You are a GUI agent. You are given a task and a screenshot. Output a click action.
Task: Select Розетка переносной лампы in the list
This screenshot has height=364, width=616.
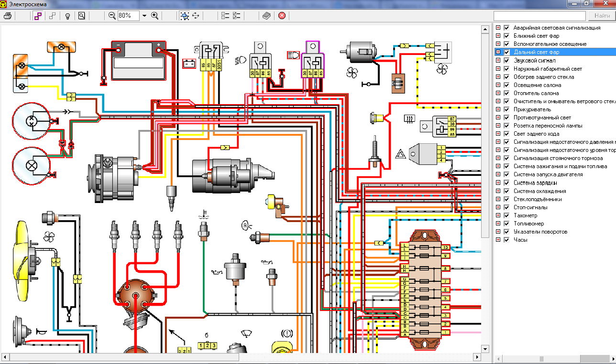tap(548, 126)
